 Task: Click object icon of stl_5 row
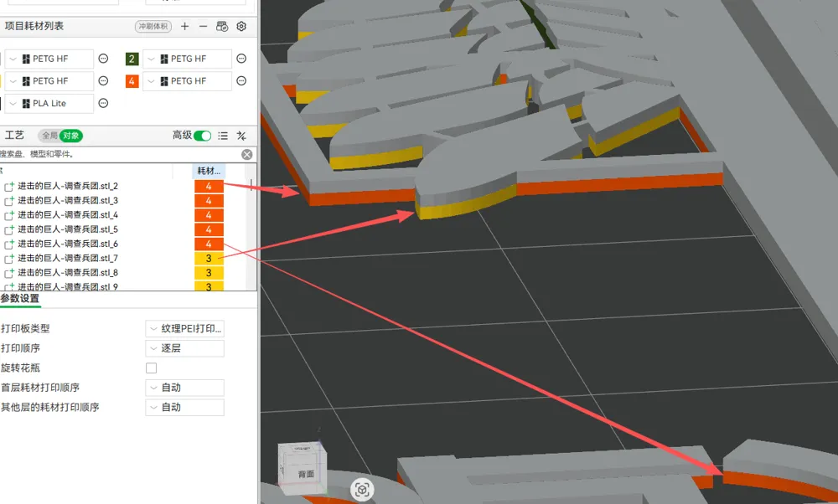[x=9, y=229]
